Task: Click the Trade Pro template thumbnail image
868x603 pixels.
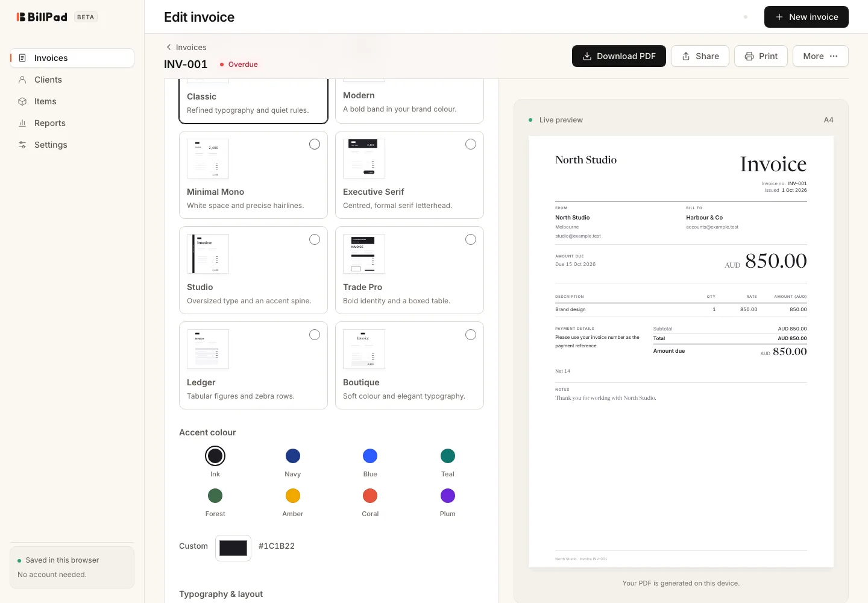Action: coord(364,254)
